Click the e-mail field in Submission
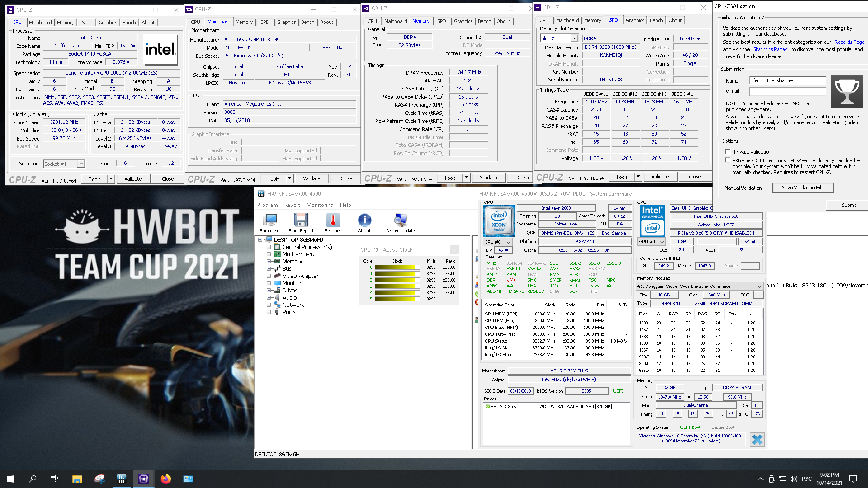This screenshot has height=488, width=868. (x=788, y=91)
